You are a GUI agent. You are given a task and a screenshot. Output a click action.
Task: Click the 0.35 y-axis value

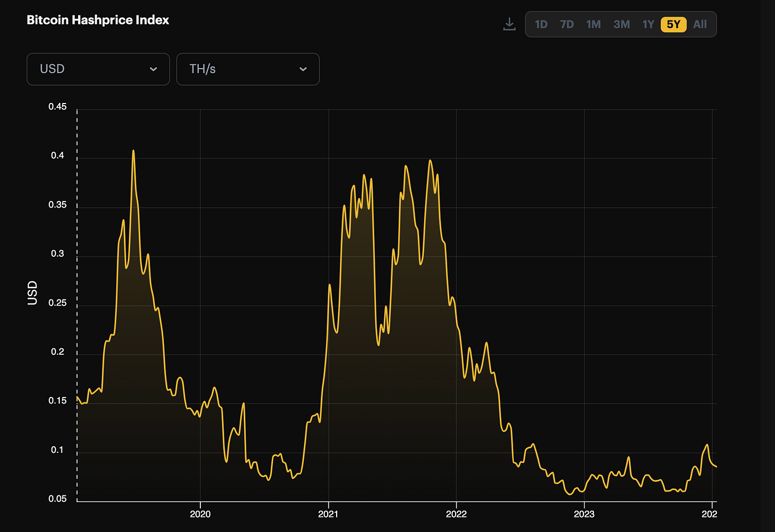pos(58,205)
